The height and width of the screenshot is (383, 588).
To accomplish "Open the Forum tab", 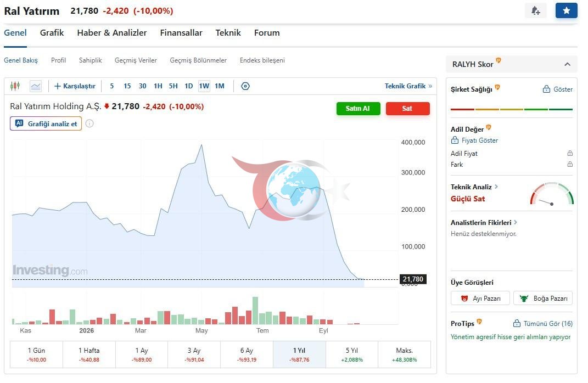I will click(x=267, y=33).
